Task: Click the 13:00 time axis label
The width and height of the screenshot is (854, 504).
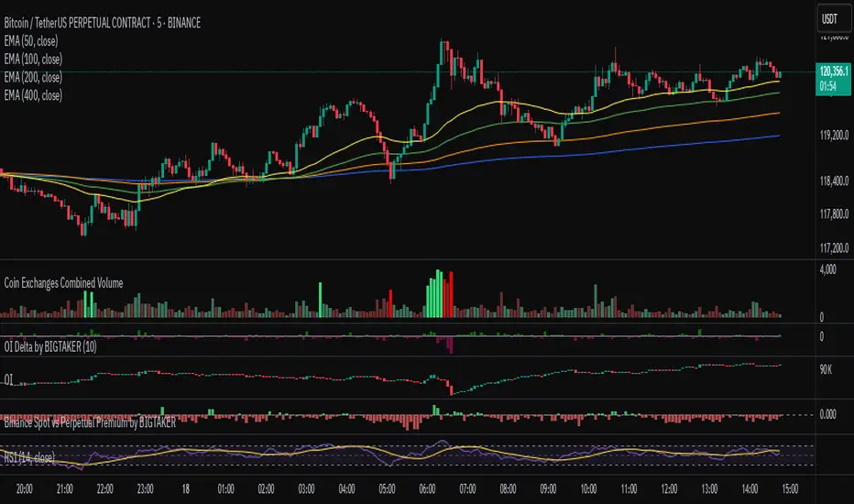Action: [709, 488]
